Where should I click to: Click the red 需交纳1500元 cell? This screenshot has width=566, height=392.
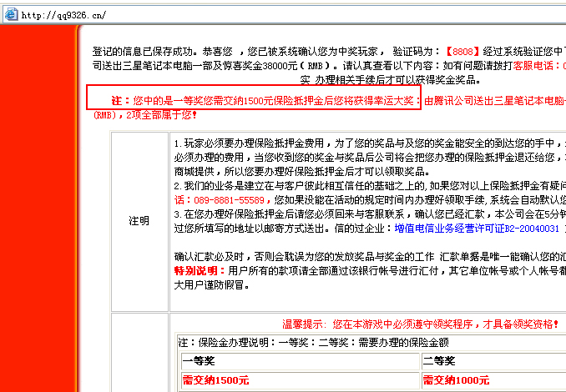click(x=215, y=380)
